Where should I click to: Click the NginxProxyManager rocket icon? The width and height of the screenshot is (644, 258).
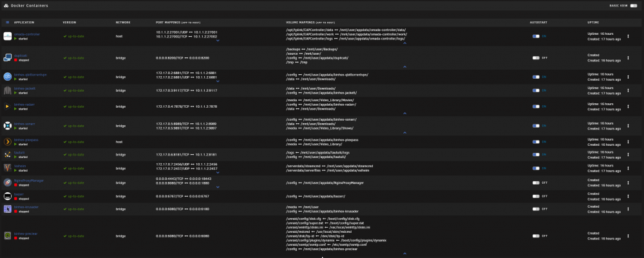pyautogui.click(x=7, y=183)
